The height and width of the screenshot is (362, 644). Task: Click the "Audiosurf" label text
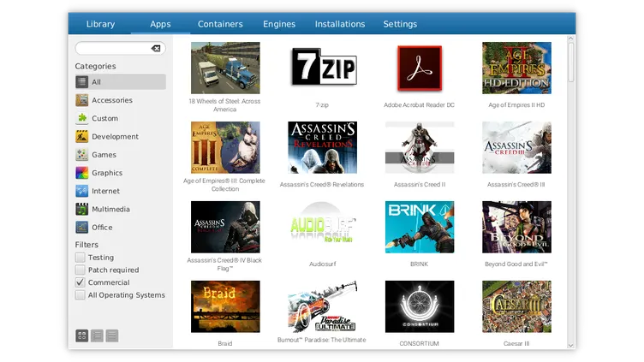click(322, 264)
